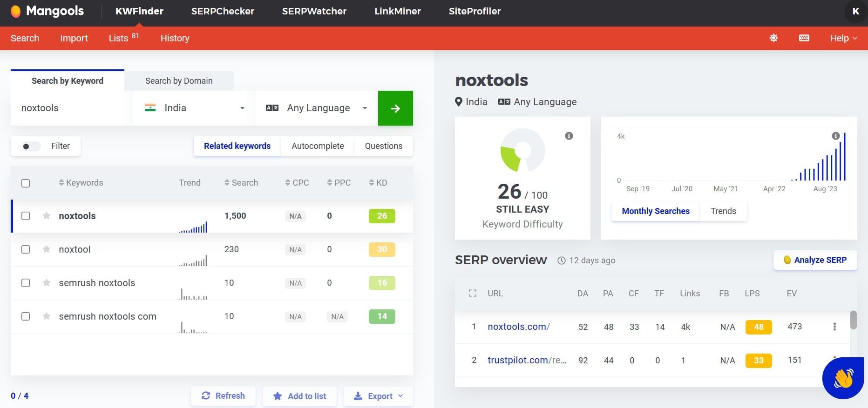Open the waving hand chat widget

point(843,378)
